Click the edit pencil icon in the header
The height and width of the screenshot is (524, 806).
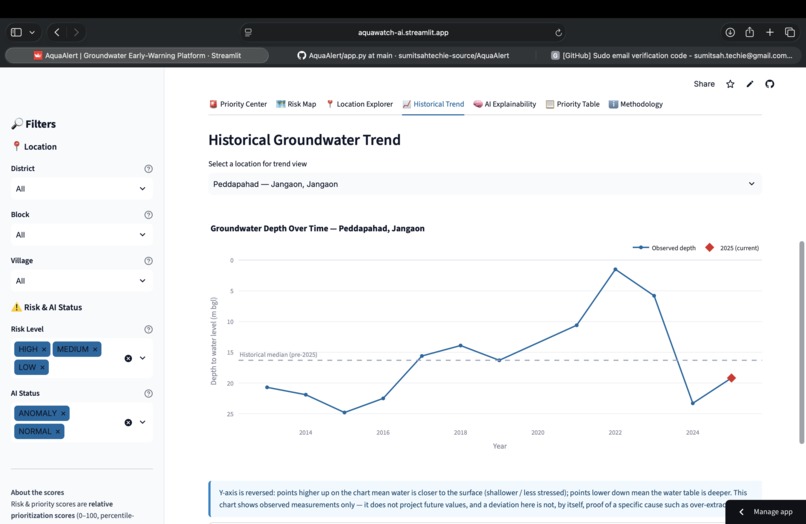coord(750,84)
